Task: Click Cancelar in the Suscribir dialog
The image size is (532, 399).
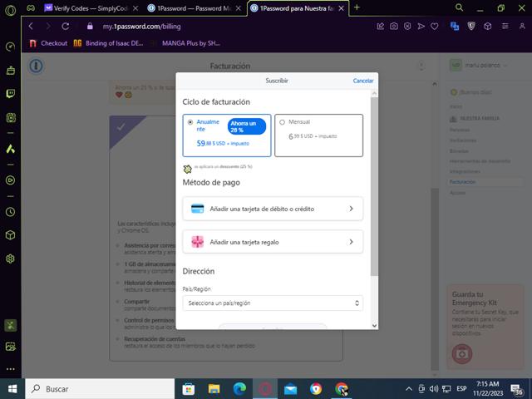Action: [363, 81]
